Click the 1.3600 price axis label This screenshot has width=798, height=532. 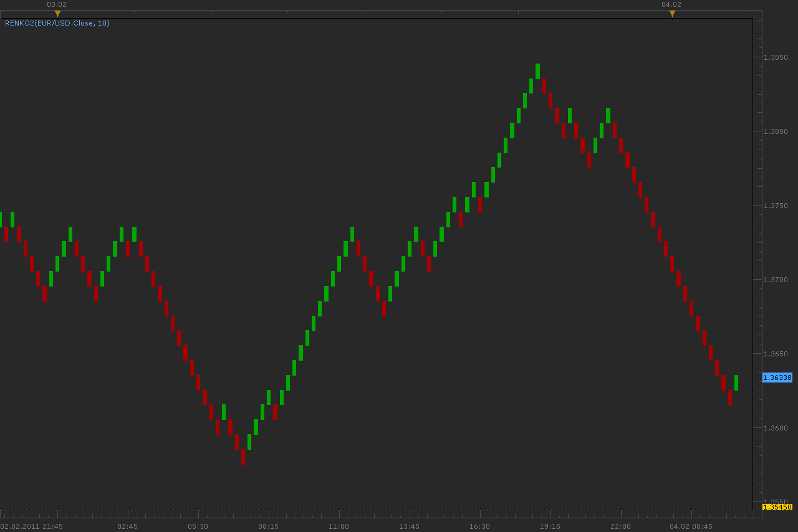[x=776, y=428]
